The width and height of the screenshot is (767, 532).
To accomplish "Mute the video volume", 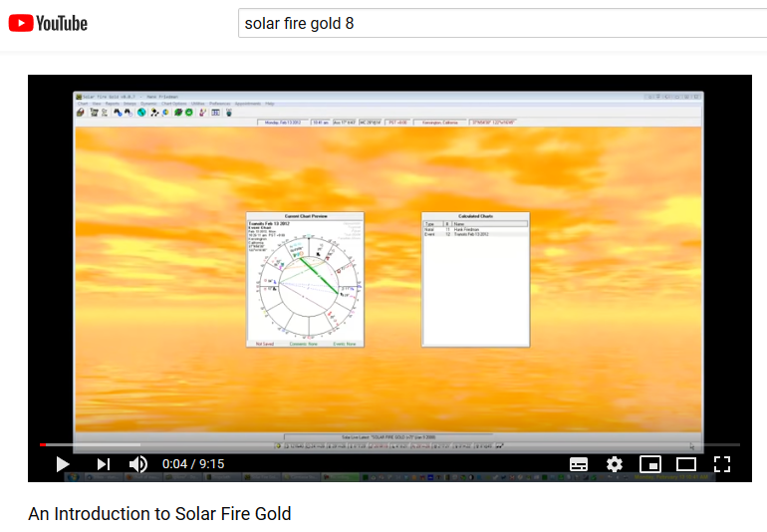I will [137, 464].
